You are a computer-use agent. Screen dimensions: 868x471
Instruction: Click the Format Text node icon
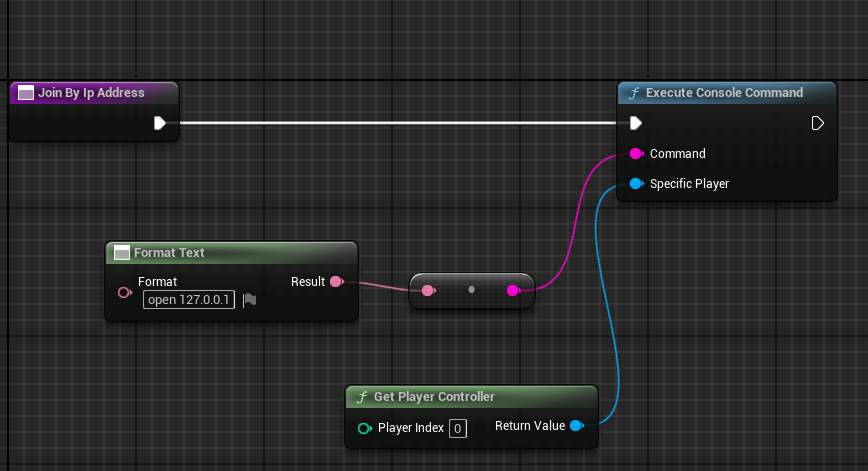coord(121,253)
